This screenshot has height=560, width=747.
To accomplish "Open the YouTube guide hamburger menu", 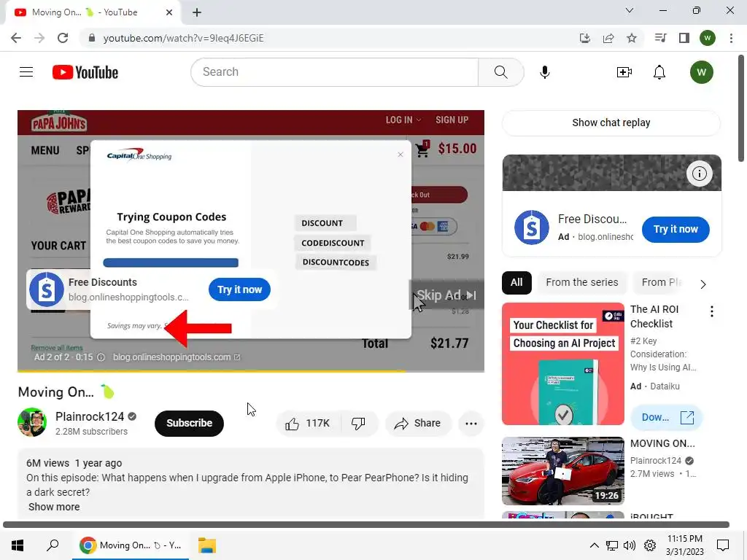I will coord(26,72).
